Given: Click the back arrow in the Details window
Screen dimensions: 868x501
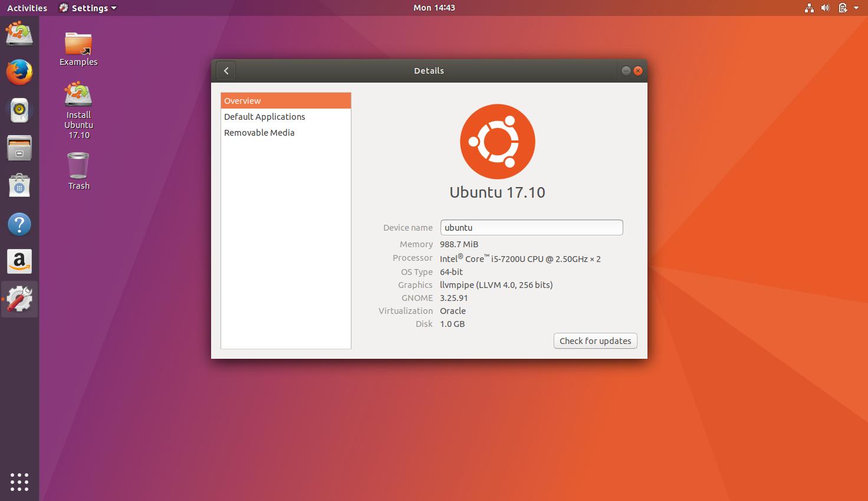Looking at the screenshot, I should [x=226, y=70].
